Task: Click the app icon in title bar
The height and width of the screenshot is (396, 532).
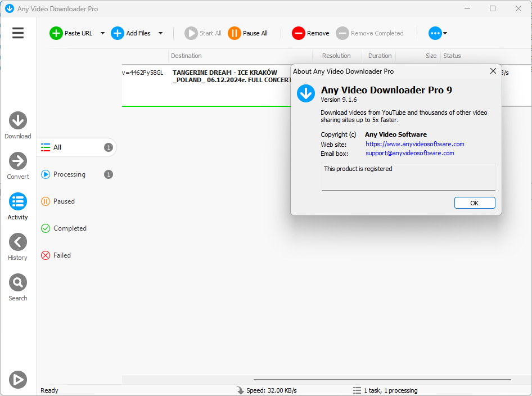Action: [10, 8]
